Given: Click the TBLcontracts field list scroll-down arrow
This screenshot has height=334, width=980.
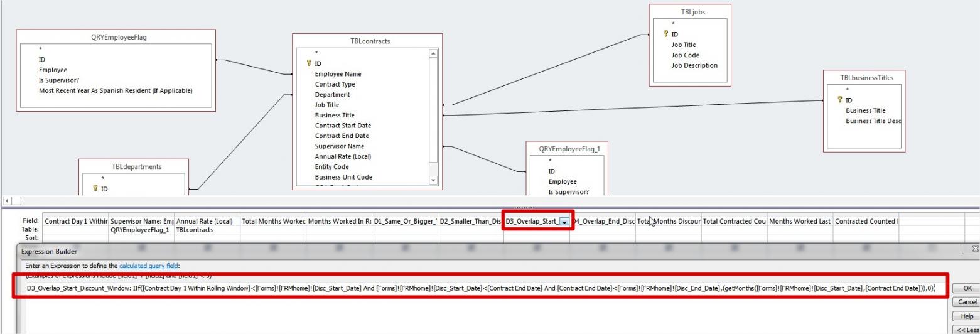Looking at the screenshot, I should (433, 180).
